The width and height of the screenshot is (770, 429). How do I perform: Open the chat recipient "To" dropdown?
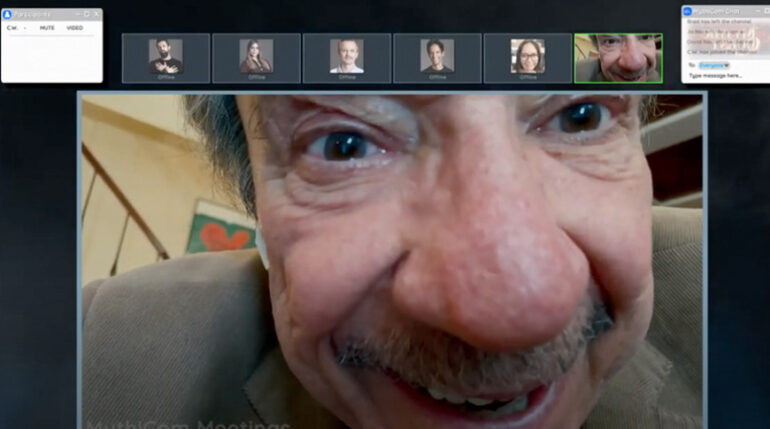point(714,65)
